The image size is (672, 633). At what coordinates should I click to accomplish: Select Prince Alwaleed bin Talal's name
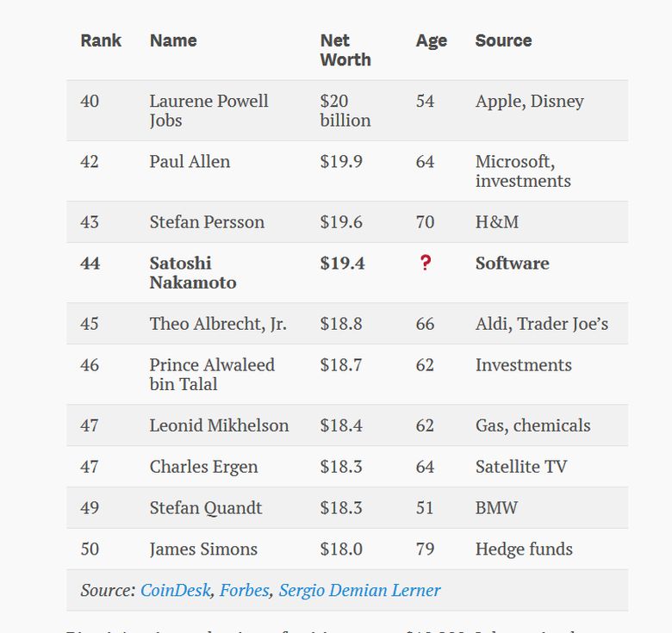pos(212,375)
